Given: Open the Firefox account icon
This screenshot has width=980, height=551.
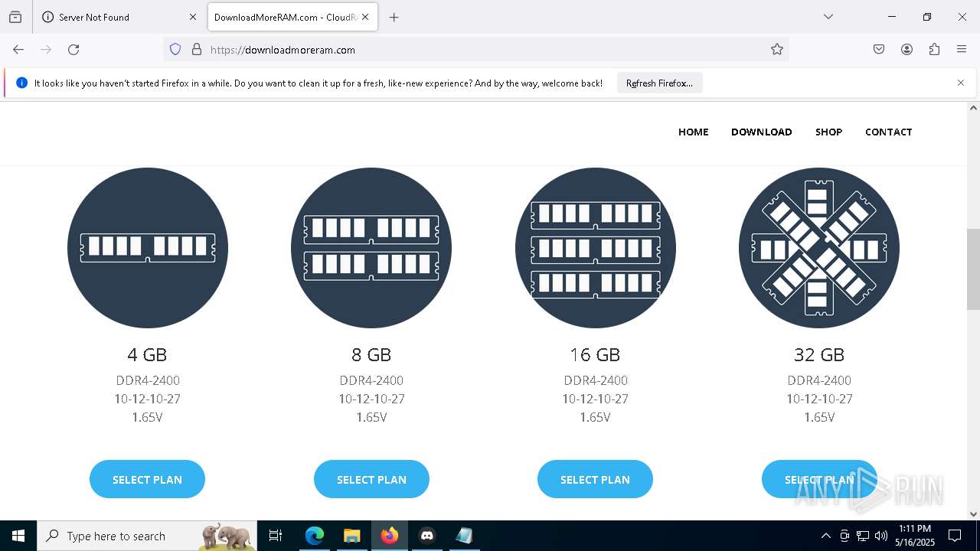Looking at the screenshot, I should coord(906,50).
